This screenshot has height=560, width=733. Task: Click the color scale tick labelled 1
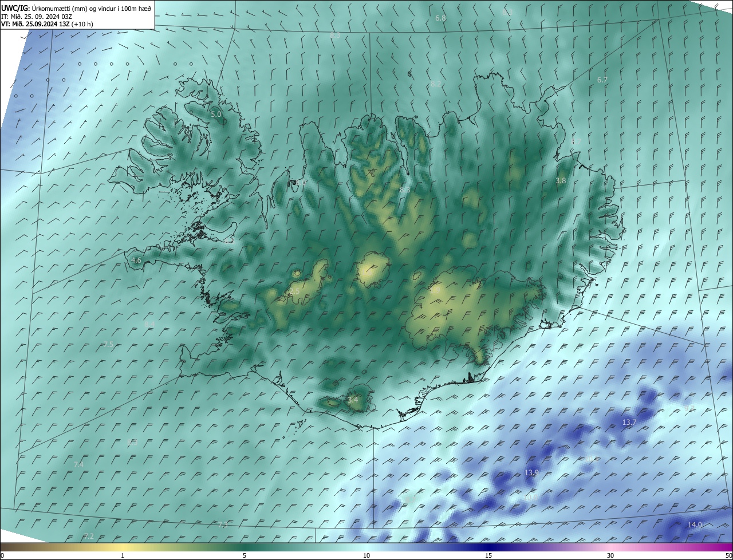click(x=123, y=556)
